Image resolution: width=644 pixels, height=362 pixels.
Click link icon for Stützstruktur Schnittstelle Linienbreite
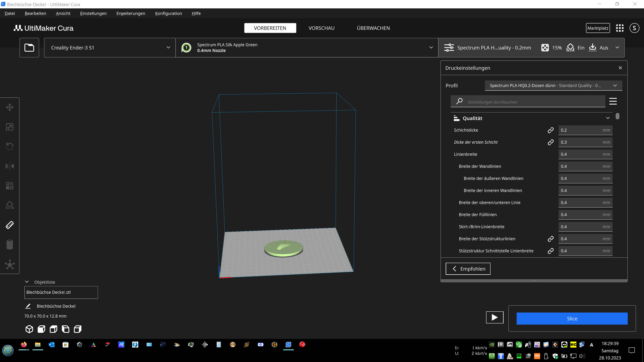551,251
